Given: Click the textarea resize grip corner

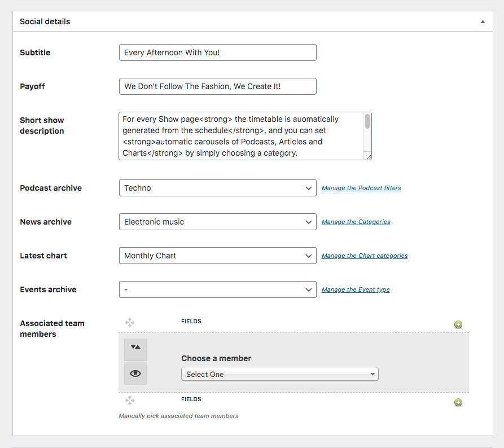Looking at the screenshot, I should [369, 156].
